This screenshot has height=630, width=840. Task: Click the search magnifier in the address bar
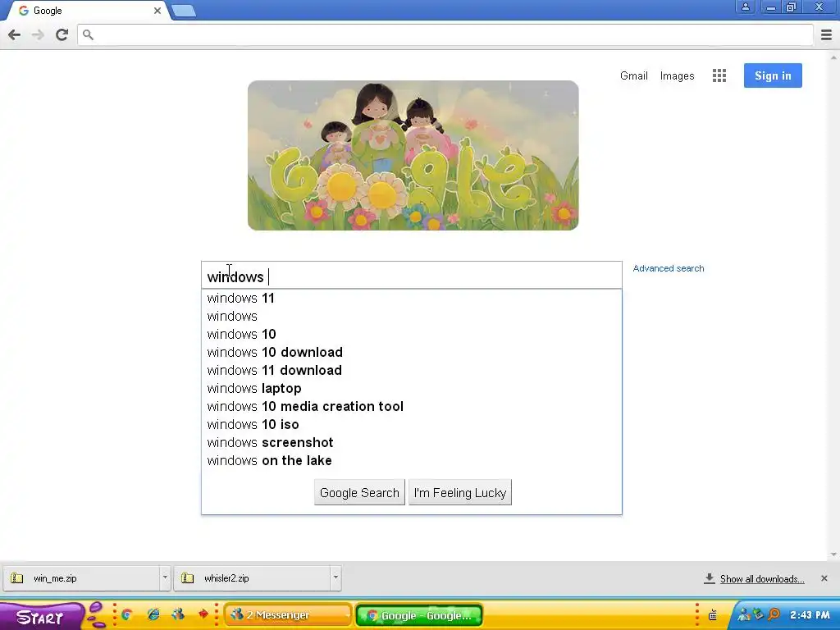coord(89,34)
